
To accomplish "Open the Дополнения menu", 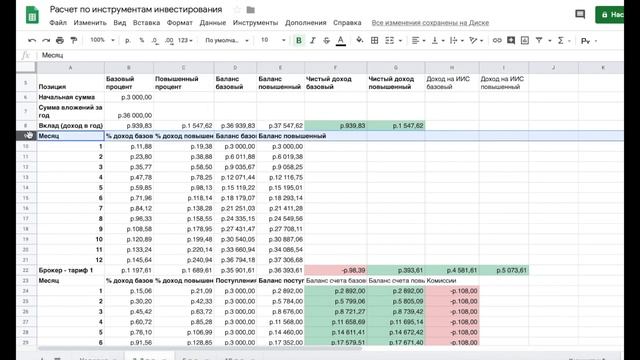I will tap(305, 23).
